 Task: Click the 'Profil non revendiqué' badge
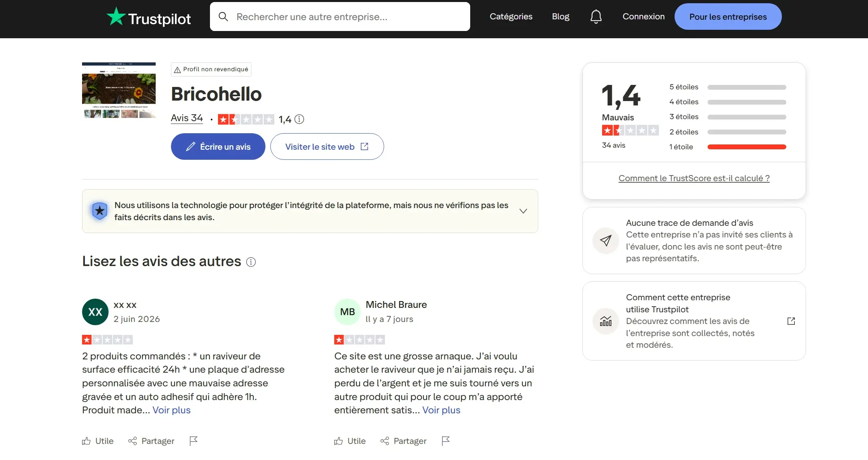click(x=211, y=69)
